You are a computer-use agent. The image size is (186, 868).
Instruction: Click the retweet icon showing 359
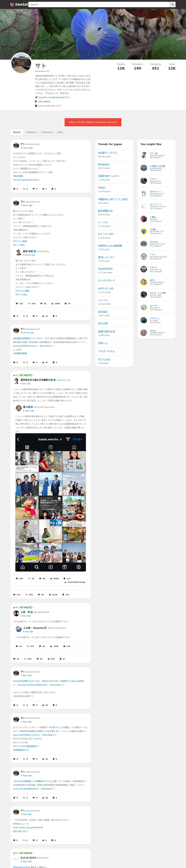(x=29, y=304)
